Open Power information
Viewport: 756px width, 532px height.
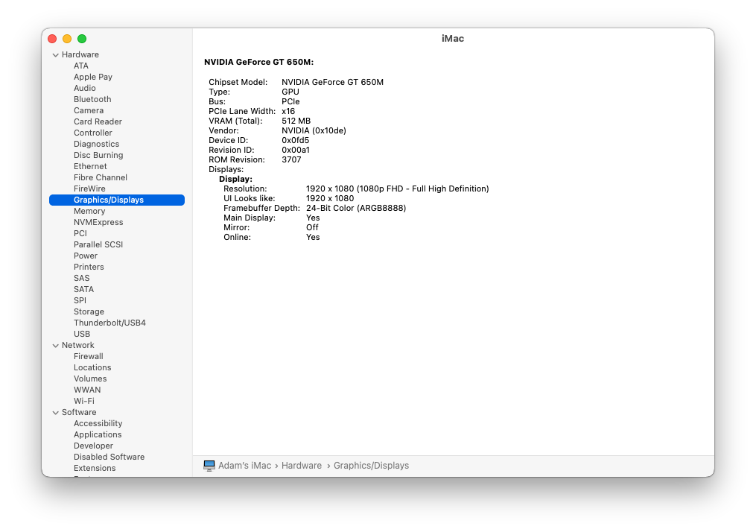pyautogui.click(x=86, y=256)
